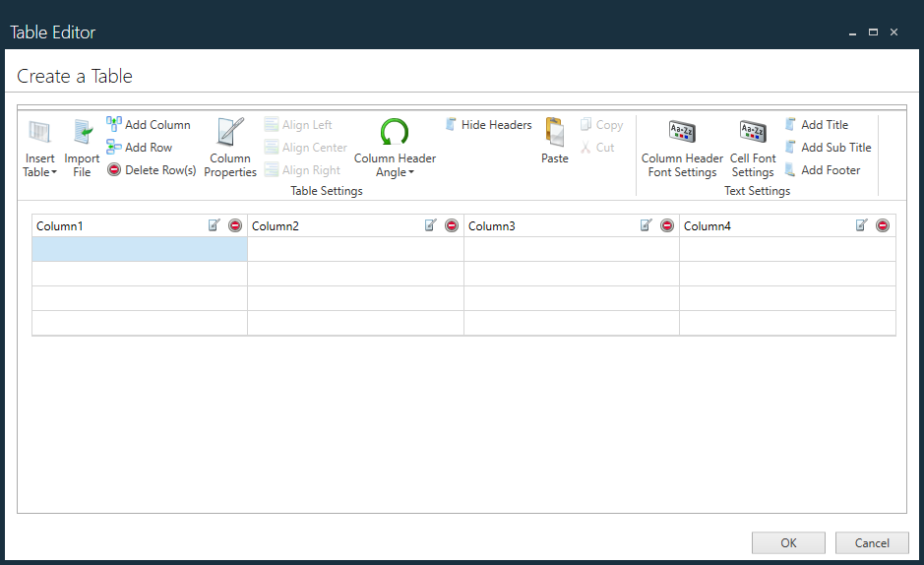Open Column Header Font Settings
The image size is (924, 565).
(x=682, y=133)
